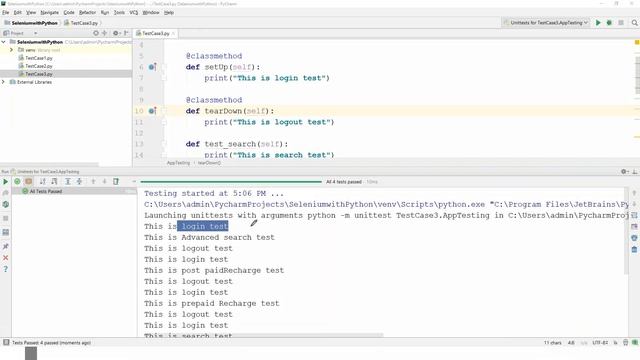Toggle soft-wrap in console output
The width and height of the screenshot is (640, 360).
[634, 215]
